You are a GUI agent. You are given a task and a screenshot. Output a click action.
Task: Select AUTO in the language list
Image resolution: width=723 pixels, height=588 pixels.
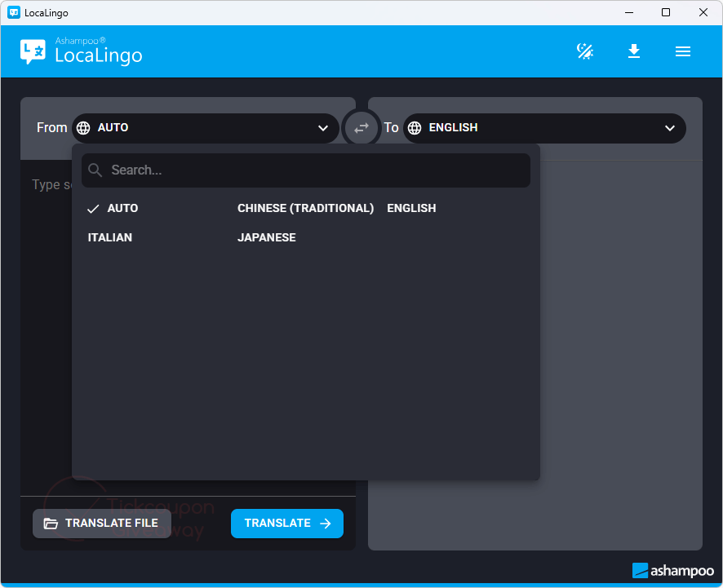click(122, 208)
